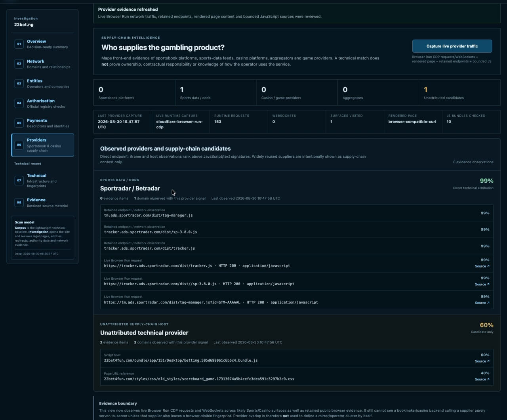Click the Who supplies the gambling product heading
Screen dimensions: 507x420
[163, 48]
